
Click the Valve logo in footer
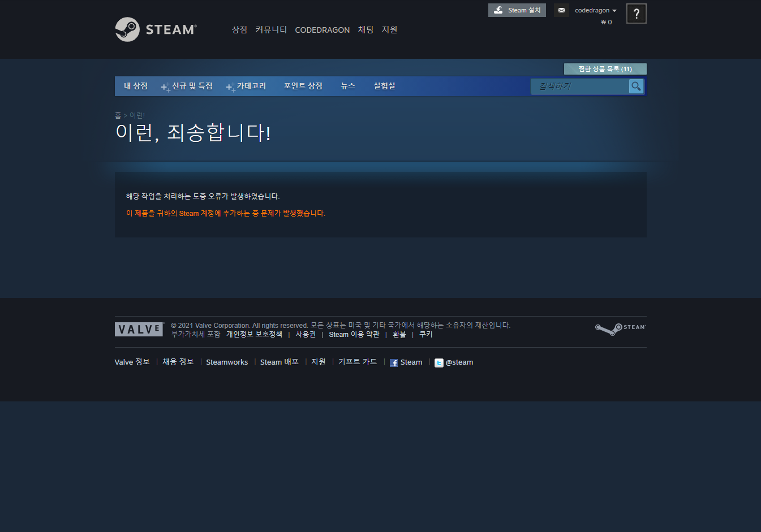point(139,330)
